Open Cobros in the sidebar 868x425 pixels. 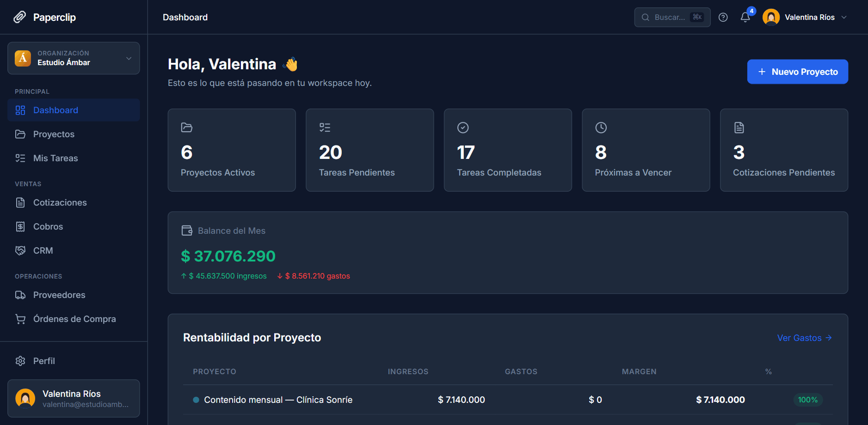coord(74,226)
